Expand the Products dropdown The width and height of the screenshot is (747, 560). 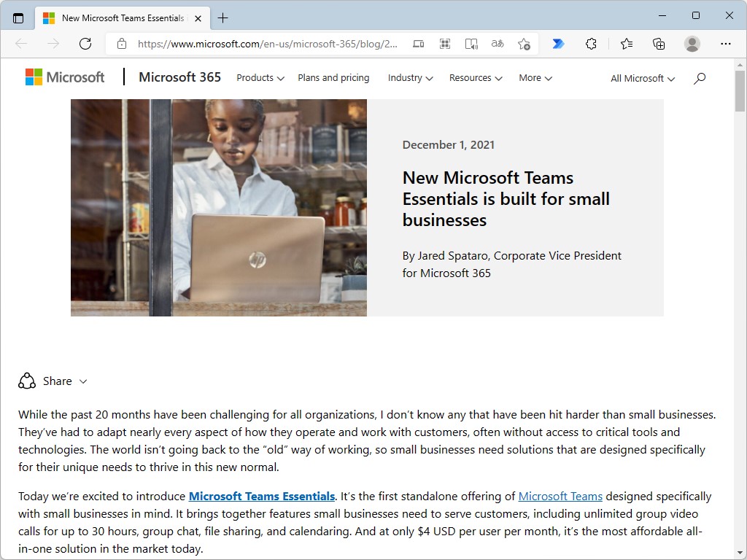click(260, 78)
